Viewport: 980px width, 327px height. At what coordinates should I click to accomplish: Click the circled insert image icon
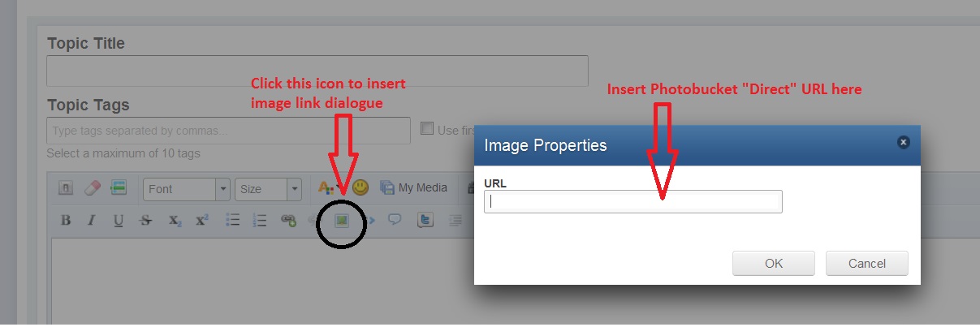(342, 220)
